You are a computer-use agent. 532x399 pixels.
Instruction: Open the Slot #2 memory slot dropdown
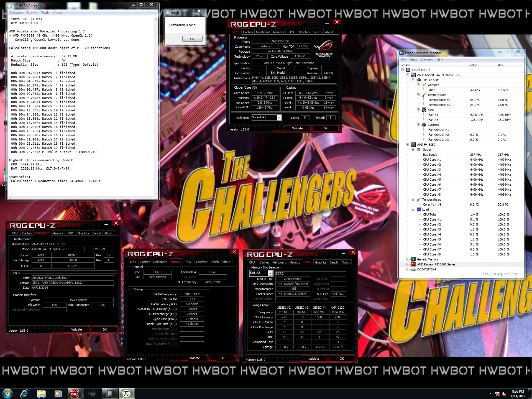pos(270,273)
